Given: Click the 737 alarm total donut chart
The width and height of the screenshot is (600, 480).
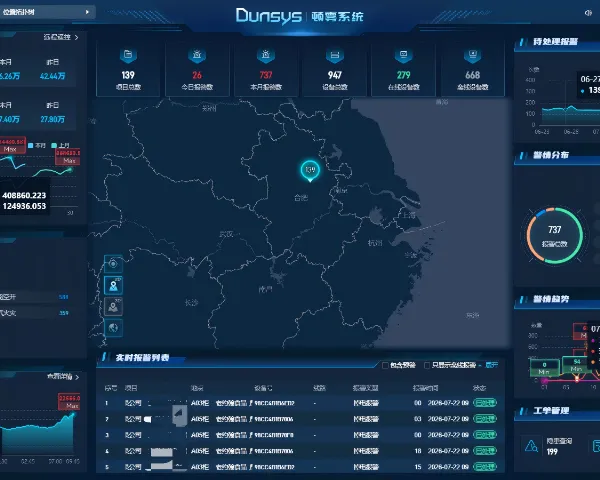Looking at the screenshot, I should (x=554, y=235).
